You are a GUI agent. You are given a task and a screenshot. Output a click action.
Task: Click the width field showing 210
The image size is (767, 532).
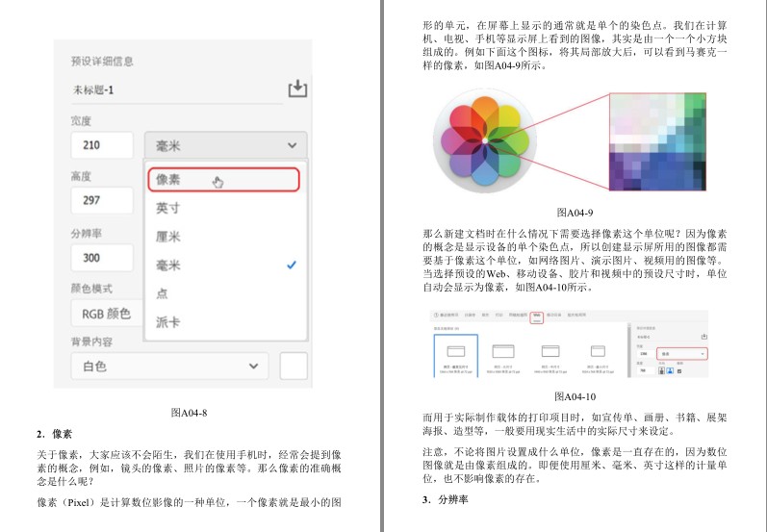pos(102,145)
